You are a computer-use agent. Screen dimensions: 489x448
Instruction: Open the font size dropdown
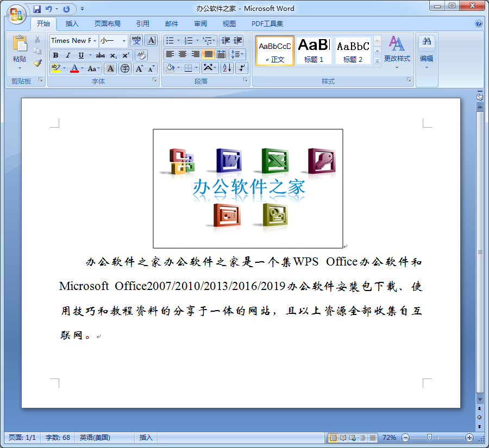(124, 41)
